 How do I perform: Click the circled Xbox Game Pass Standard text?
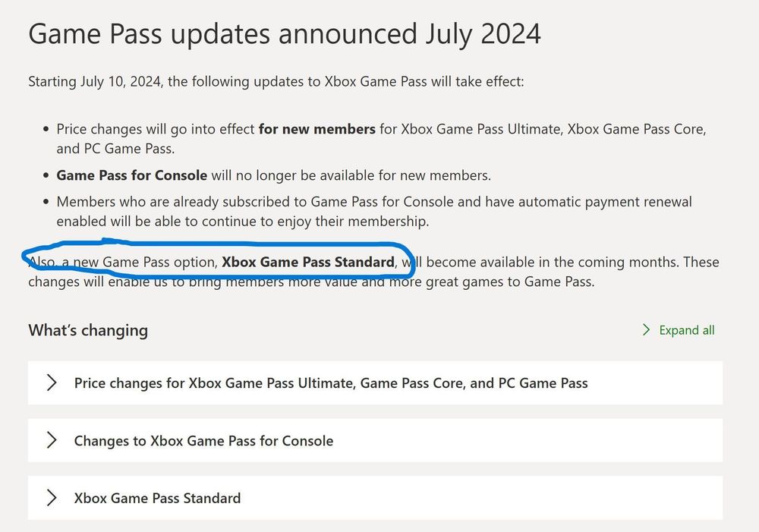tap(307, 261)
